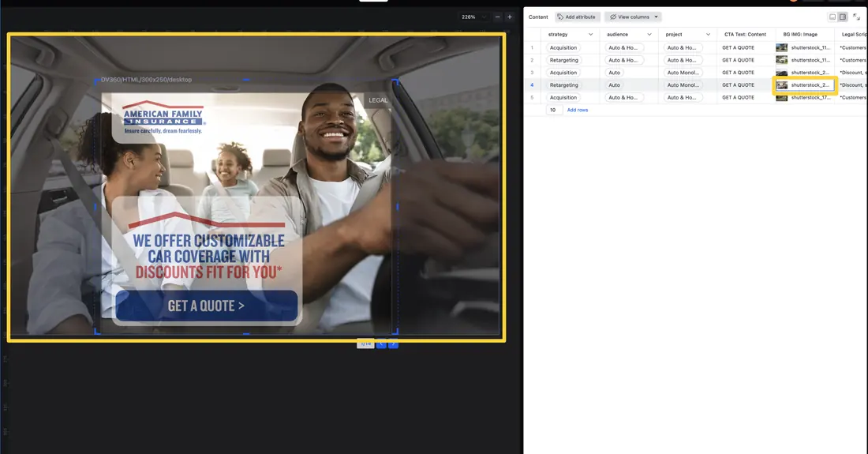Click row 3 background image thumbnail
Image resolution: width=868 pixels, height=454 pixels.
pyautogui.click(x=782, y=73)
